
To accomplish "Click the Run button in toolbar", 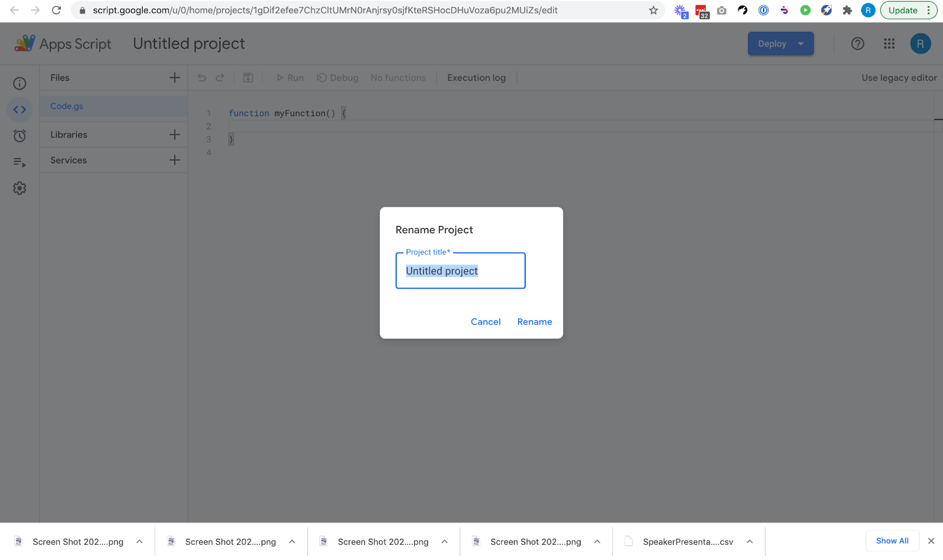I will (290, 78).
